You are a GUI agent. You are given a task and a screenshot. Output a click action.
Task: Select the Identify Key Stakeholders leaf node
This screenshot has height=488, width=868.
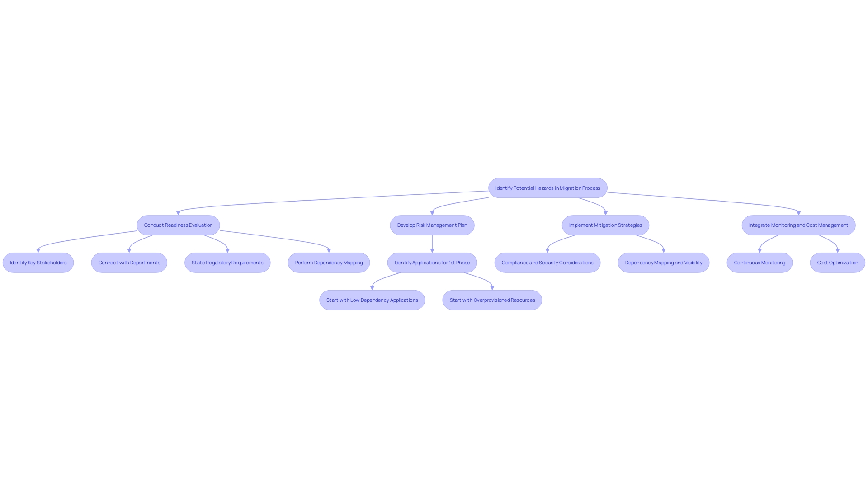coord(38,262)
